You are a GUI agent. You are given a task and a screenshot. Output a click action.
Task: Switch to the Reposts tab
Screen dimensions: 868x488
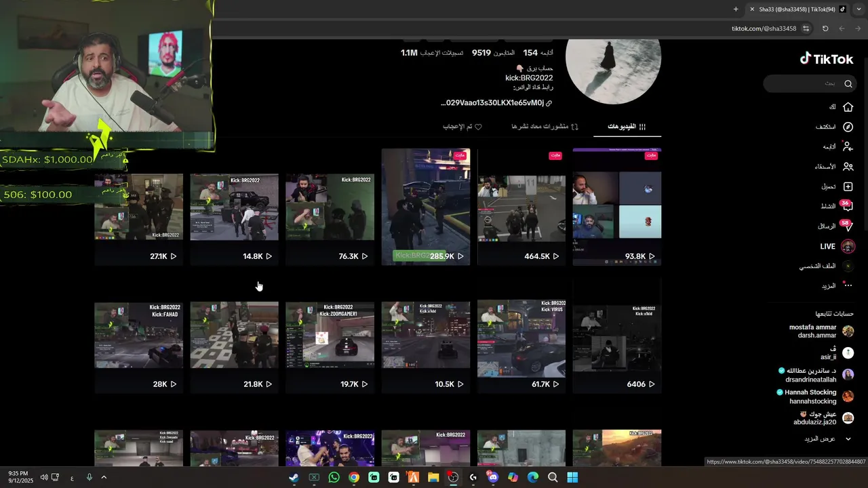(x=545, y=126)
